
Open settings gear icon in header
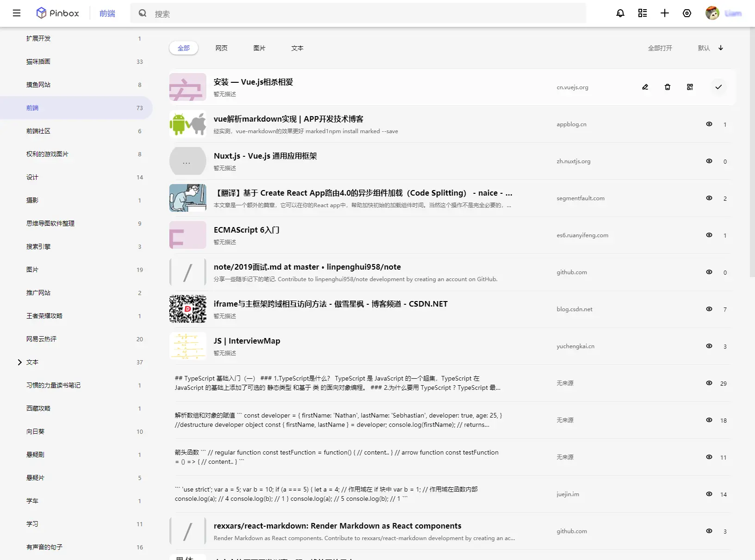[x=687, y=13]
